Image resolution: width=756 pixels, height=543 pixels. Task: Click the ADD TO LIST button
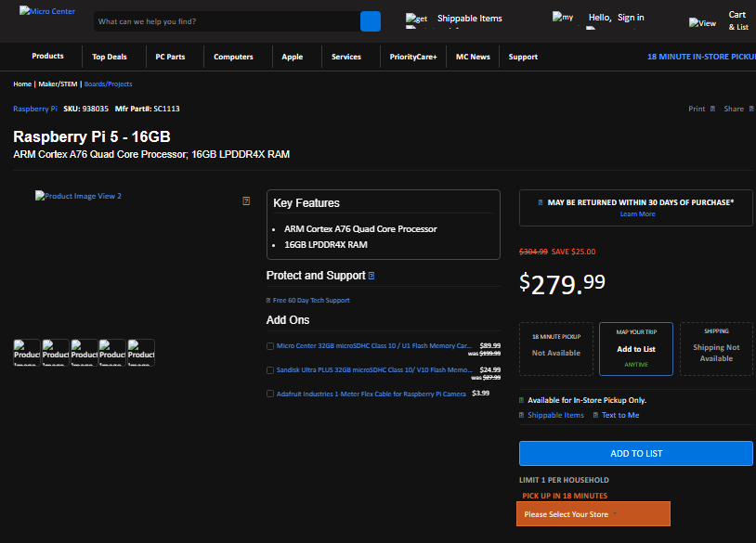[636, 453]
